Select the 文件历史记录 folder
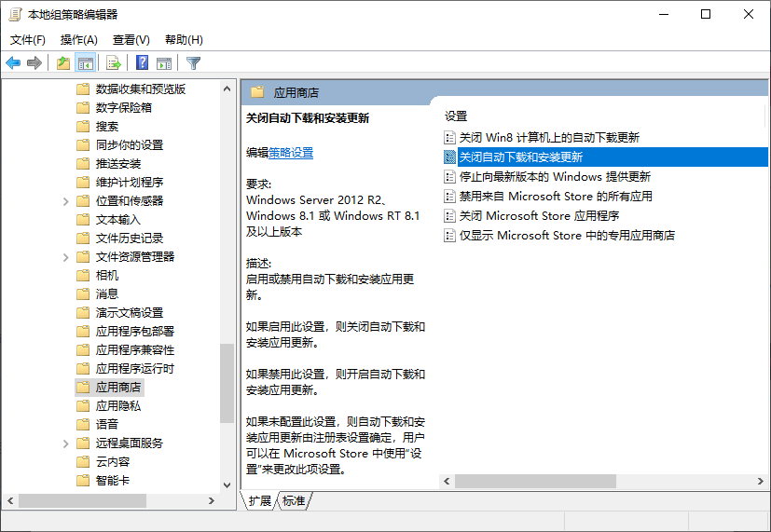Image resolution: width=771 pixels, height=532 pixels. [x=130, y=239]
